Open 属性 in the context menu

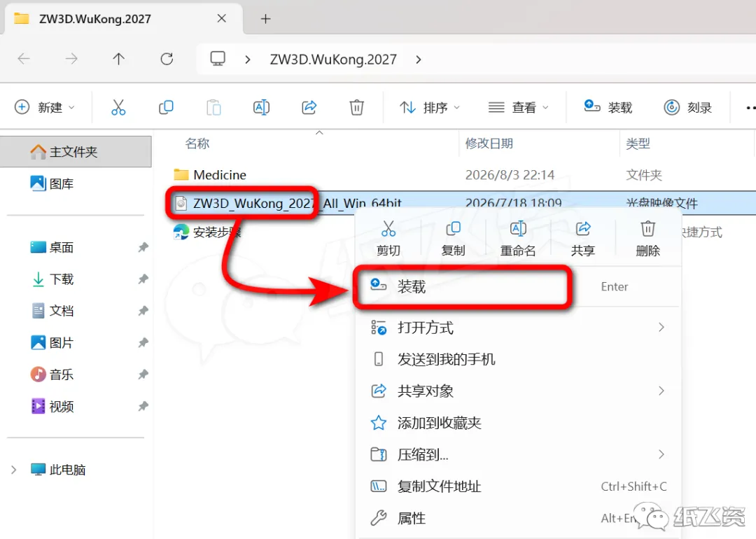click(x=518, y=518)
